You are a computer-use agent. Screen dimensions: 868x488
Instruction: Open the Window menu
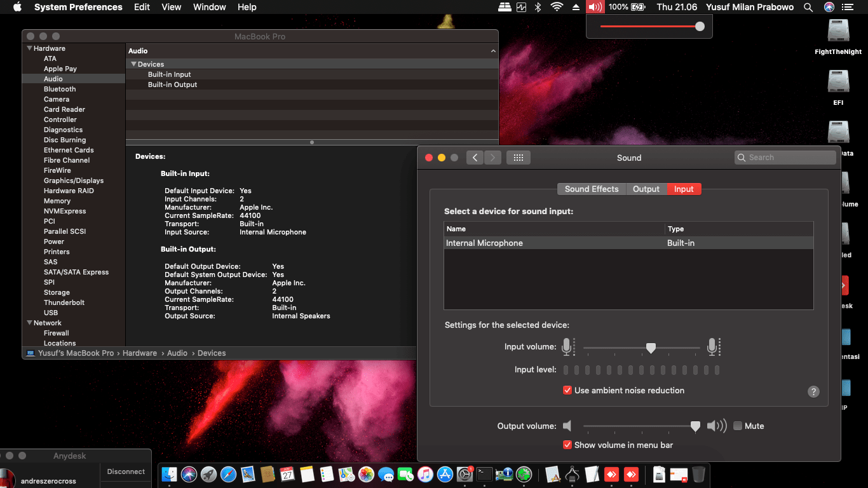(209, 7)
